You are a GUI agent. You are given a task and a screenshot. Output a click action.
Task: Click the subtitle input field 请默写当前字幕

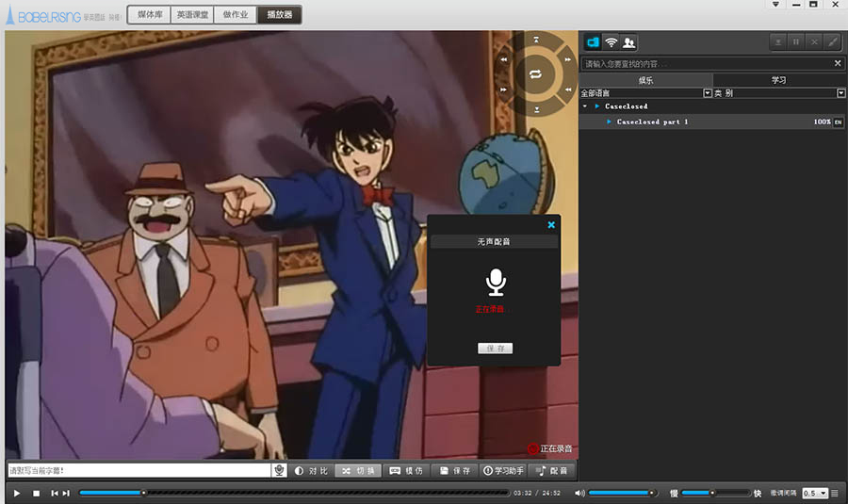pos(139,470)
